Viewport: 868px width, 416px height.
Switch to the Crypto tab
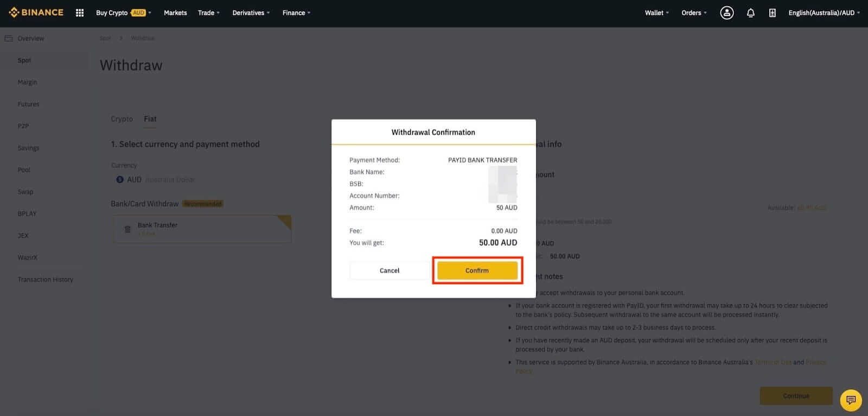122,119
